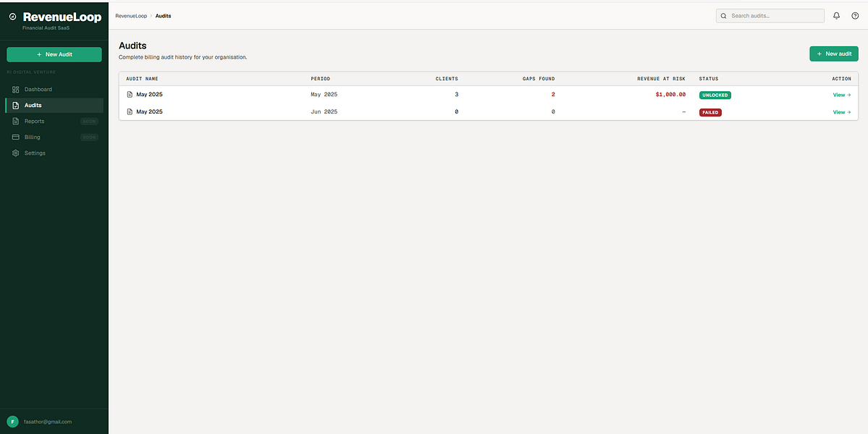This screenshot has width=868, height=434.
Task: Click the SOON badge next to Reports
Action: pyautogui.click(x=89, y=121)
